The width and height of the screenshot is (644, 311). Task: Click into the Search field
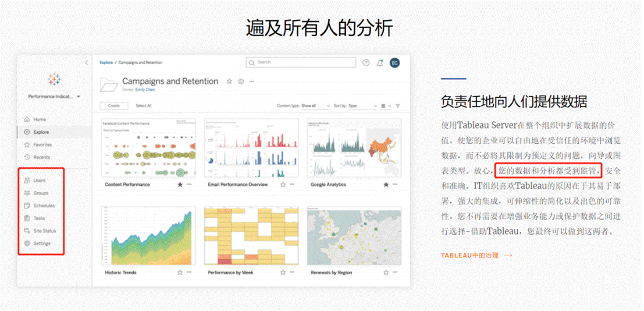(301, 62)
